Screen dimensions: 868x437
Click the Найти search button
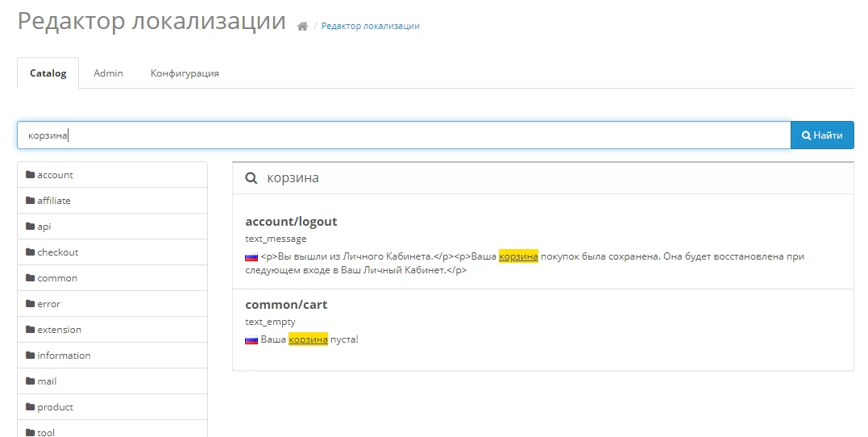(x=822, y=135)
